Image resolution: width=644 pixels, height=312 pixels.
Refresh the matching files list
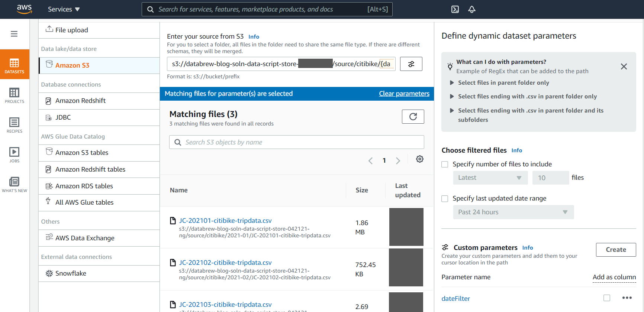[x=413, y=117]
